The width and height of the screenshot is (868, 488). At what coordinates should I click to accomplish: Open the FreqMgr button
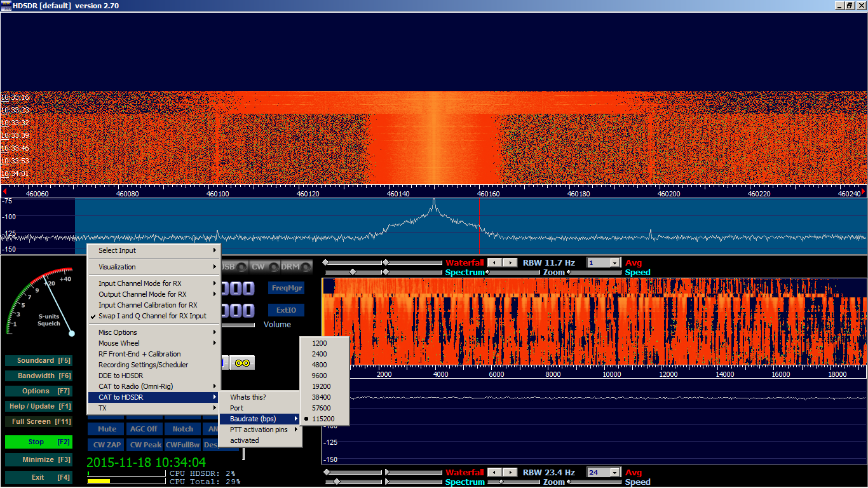point(286,288)
